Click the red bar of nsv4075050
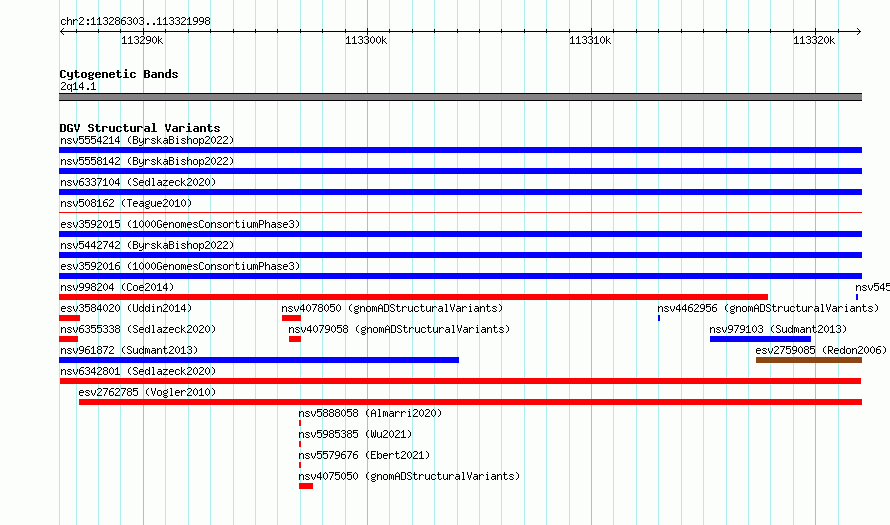The image size is (890, 525). (x=306, y=486)
